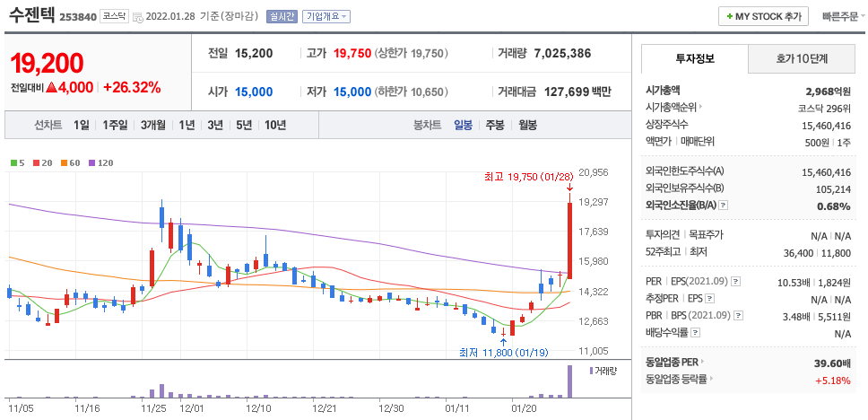Click the 외국인소진율 value 0.68%
This screenshot has height=420, width=868.
point(836,206)
